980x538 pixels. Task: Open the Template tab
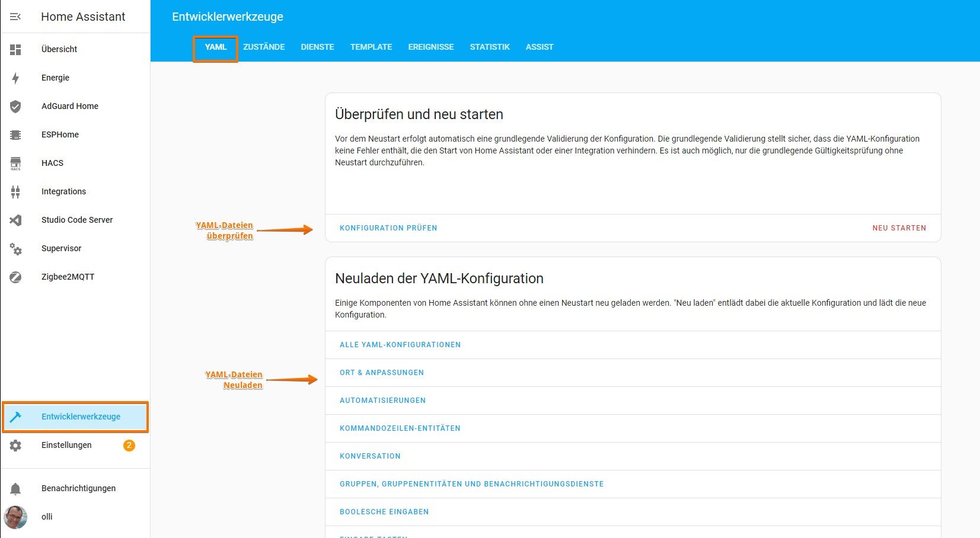[371, 47]
